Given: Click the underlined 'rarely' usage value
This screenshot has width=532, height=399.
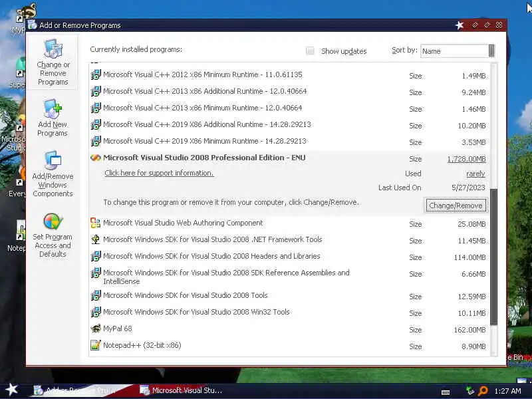Looking at the screenshot, I should 475,174.
